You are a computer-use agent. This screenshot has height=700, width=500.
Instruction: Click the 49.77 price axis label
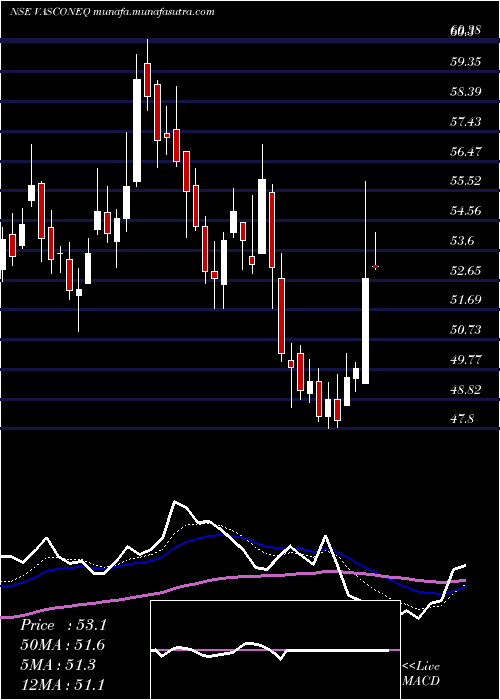pyautogui.click(x=466, y=359)
